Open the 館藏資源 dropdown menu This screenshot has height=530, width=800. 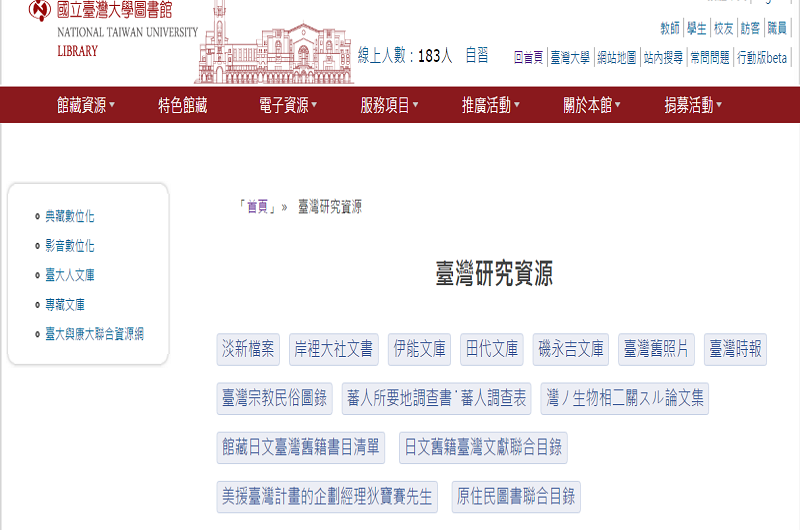pos(86,105)
